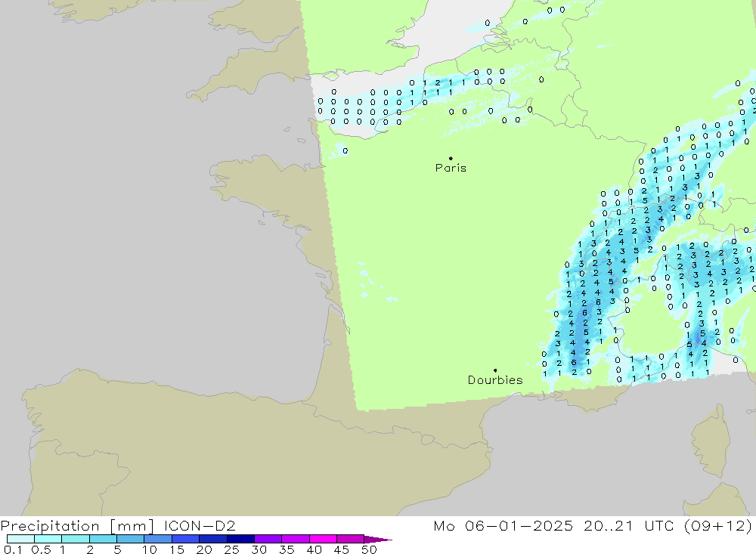The image size is (756, 554).
Task: Pick the 1–2 mm legend swatch
Action: [x=76, y=539]
